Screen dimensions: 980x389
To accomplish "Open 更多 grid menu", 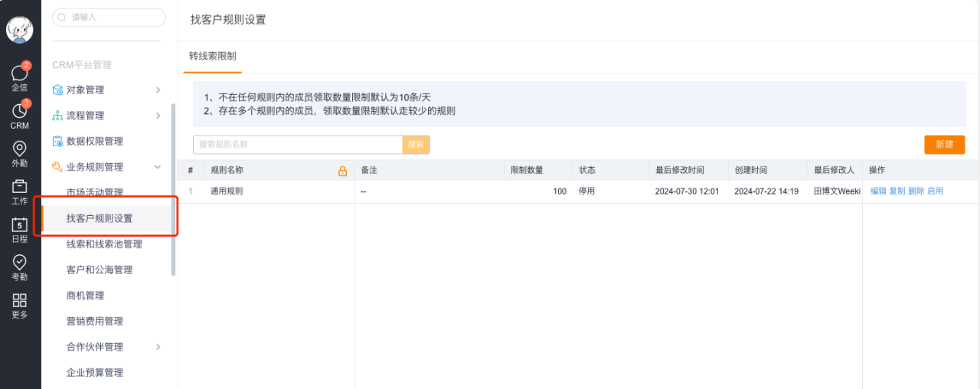I will [20, 306].
